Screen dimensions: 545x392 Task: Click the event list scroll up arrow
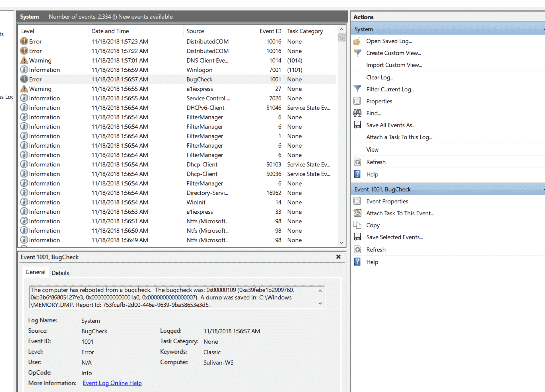pos(342,29)
